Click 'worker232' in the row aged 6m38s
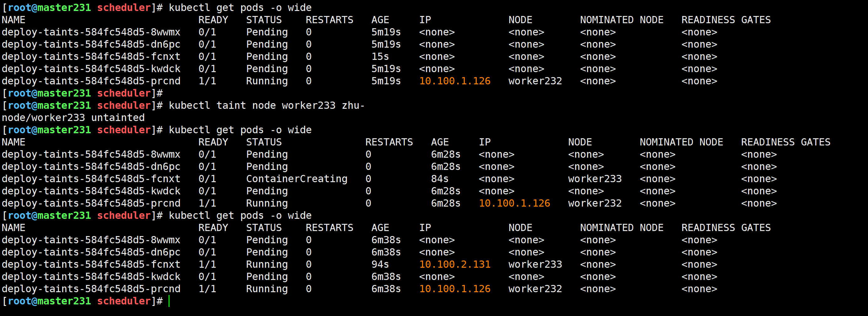 [x=535, y=289]
